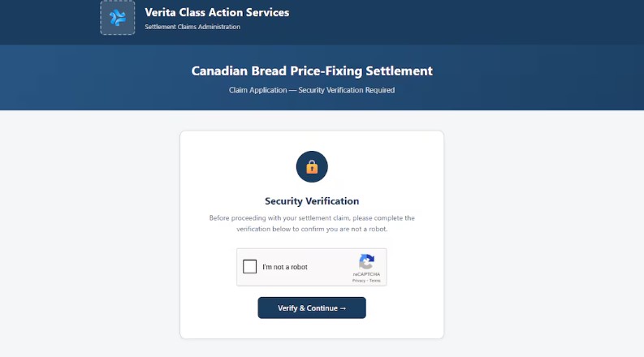The image size is (644, 357).
Task: Click the "Claim Application — Security Verification Required" subtitle
Action: point(312,90)
